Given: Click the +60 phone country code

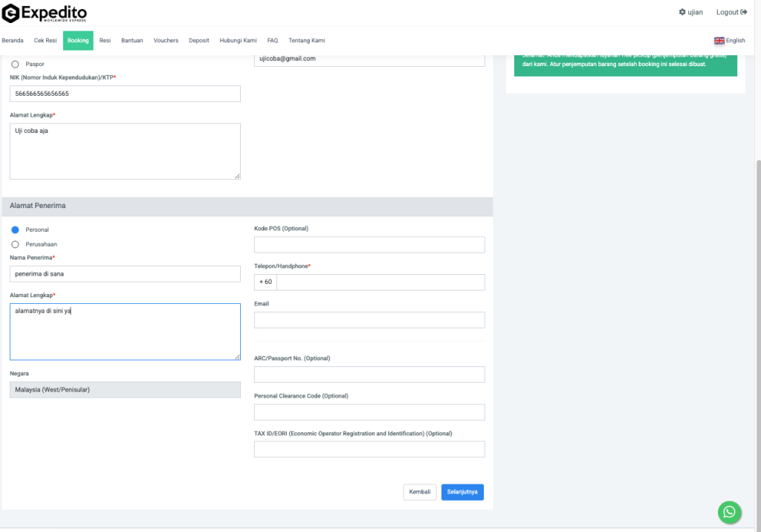Looking at the screenshot, I should [x=265, y=282].
